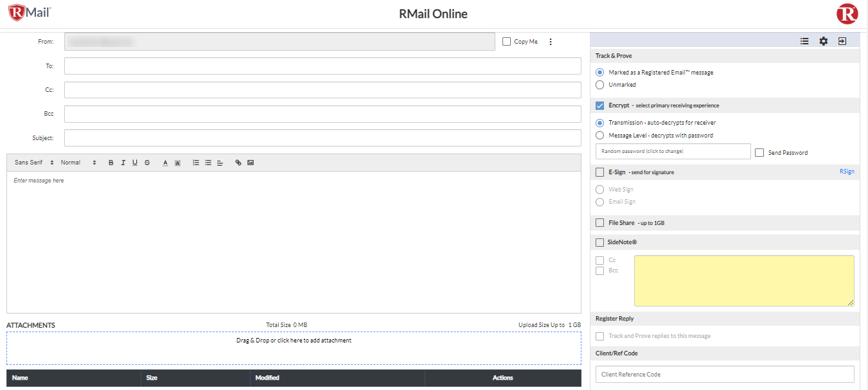
Task: Open the RSign link
Action: 847,172
